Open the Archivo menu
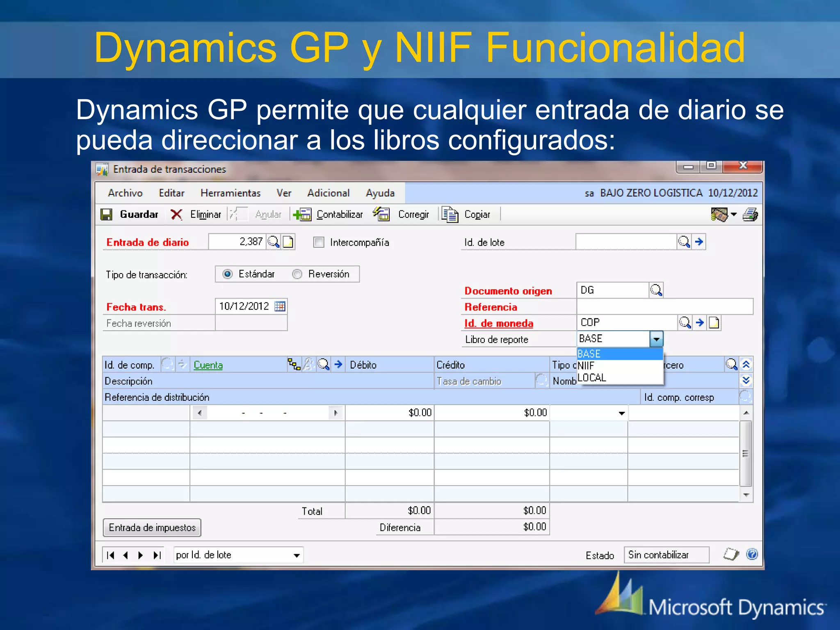 click(125, 193)
